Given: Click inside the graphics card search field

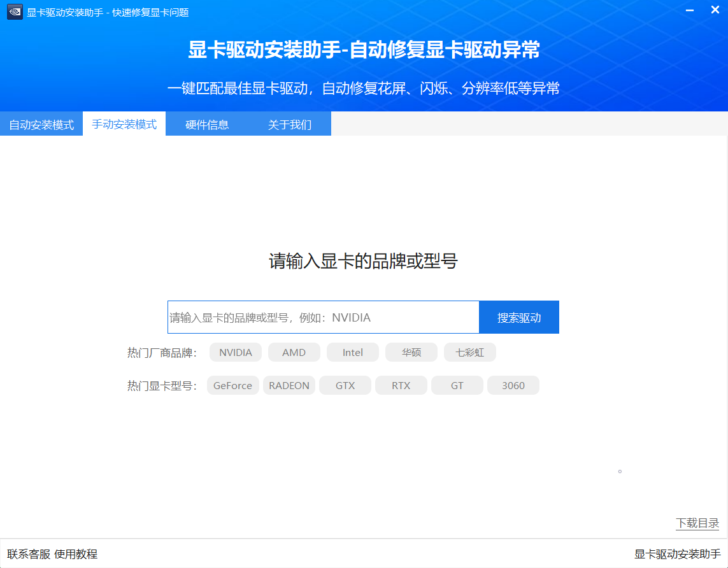Looking at the screenshot, I should coord(318,316).
